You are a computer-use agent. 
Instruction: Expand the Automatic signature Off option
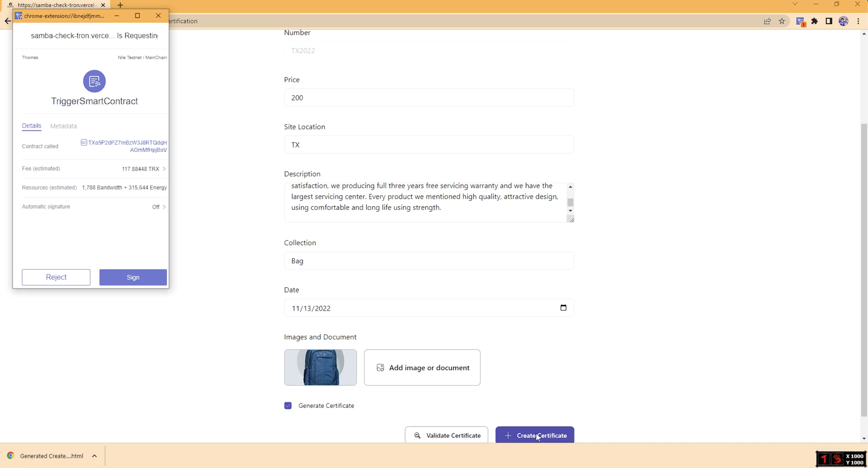click(159, 207)
